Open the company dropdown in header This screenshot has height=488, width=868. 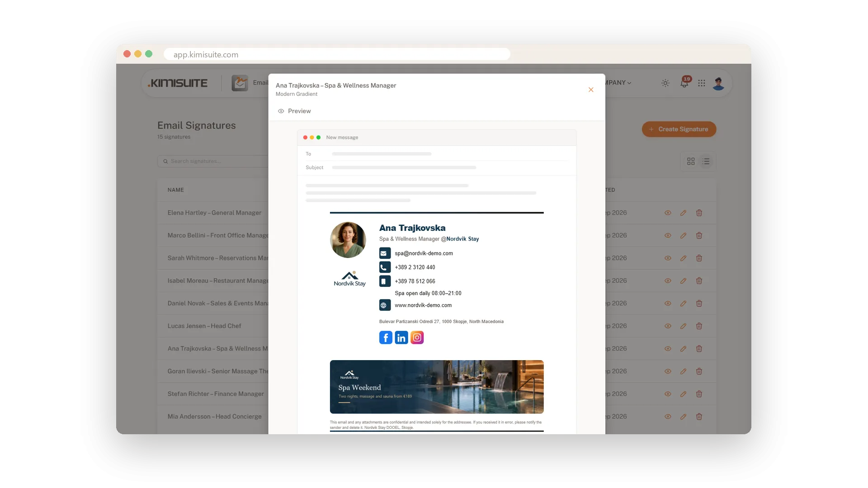(x=618, y=83)
